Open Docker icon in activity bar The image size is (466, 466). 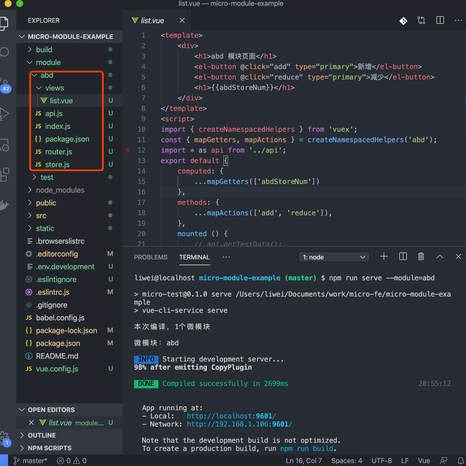tap(4, 204)
